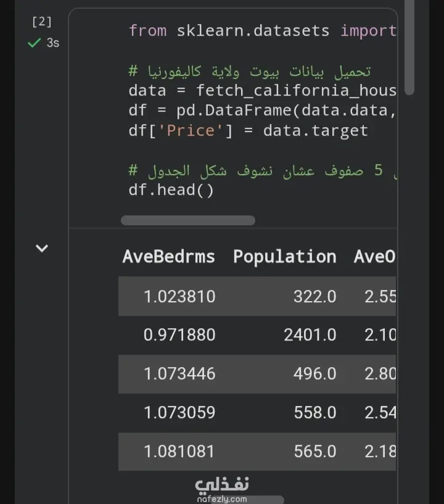Click the fetch_california_hous code line

click(263, 90)
